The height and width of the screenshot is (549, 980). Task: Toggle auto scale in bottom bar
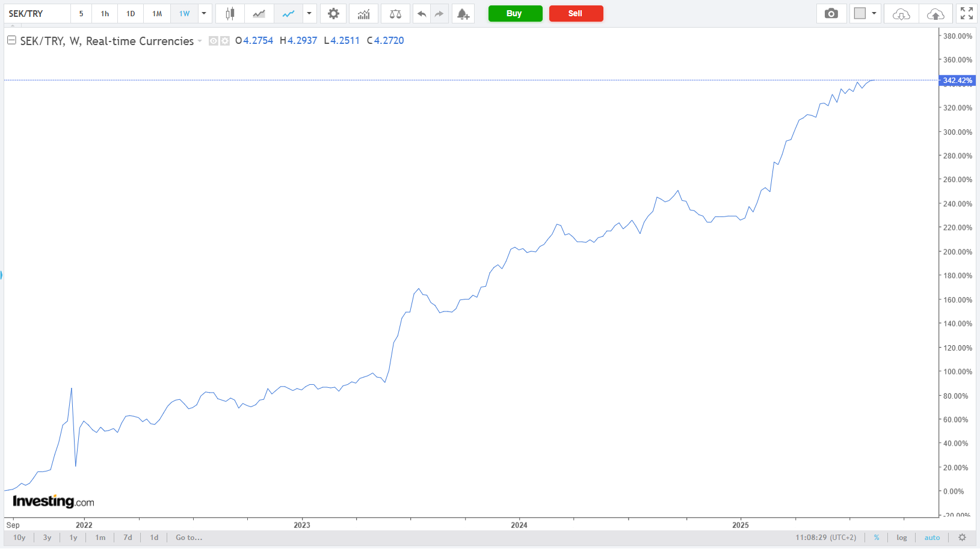click(932, 538)
